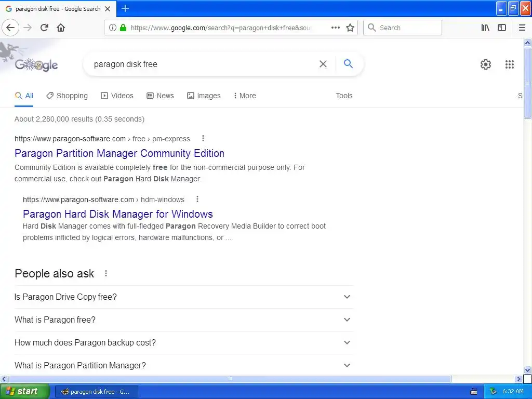This screenshot has height=399, width=532.
Task: Open options for the hdm-windows result
Action: 197,199
